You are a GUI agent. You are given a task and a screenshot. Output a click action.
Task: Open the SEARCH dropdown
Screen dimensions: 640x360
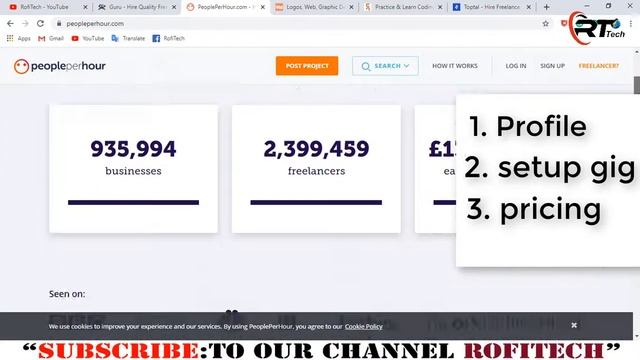(385, 66)
